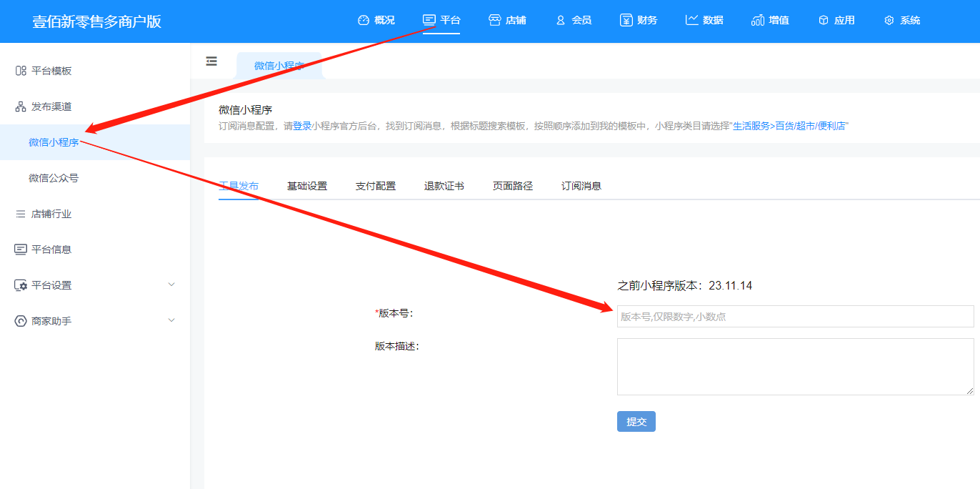The height and width of the screenshot is (489, 980).
Task: Click the 店铺 shop icon
Action: [x=494, y=20]
